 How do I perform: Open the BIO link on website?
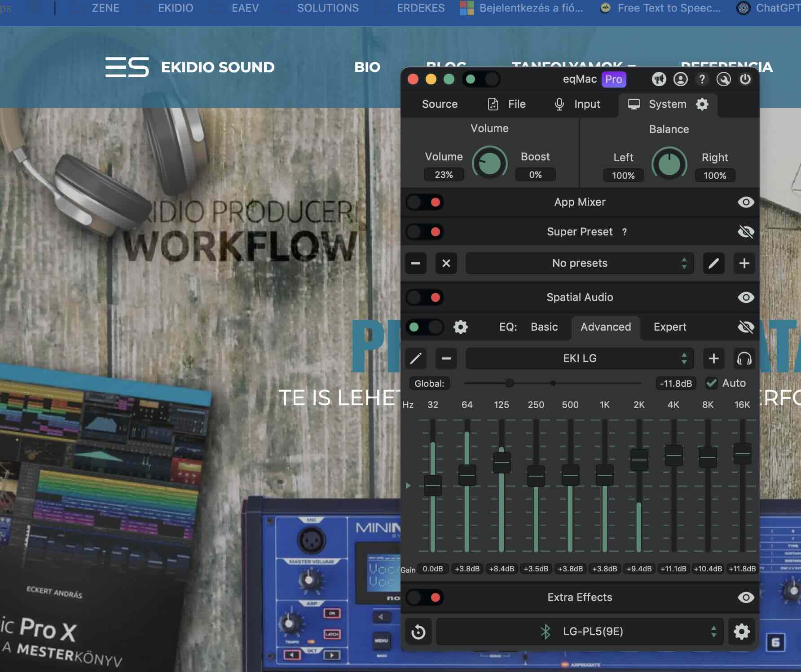[x=367, y=67]
